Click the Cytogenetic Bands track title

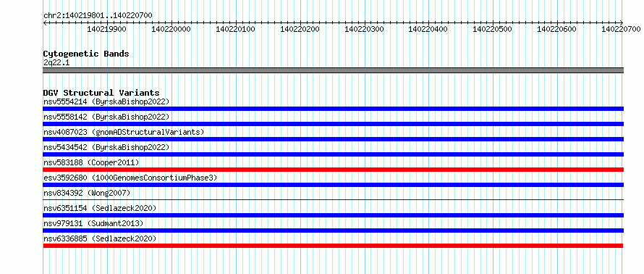[x=86, y=54]
